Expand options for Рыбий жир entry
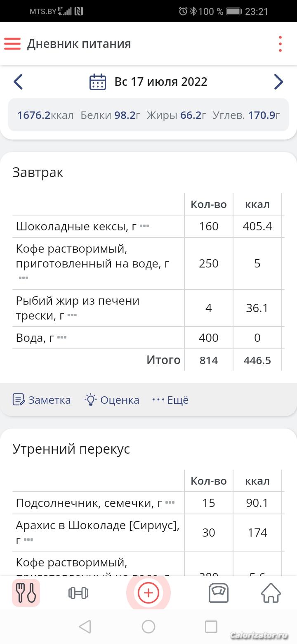Screen dimensions: 297x644 point(72,315)
